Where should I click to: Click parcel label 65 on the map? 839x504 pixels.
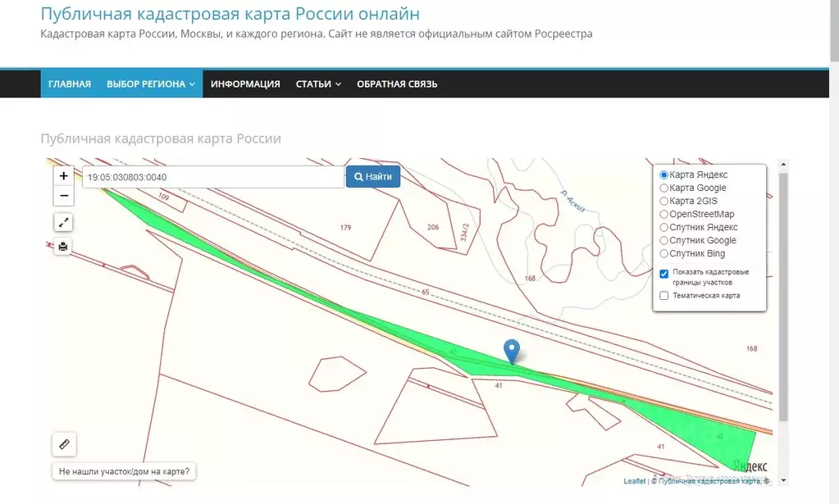[426, 293]
